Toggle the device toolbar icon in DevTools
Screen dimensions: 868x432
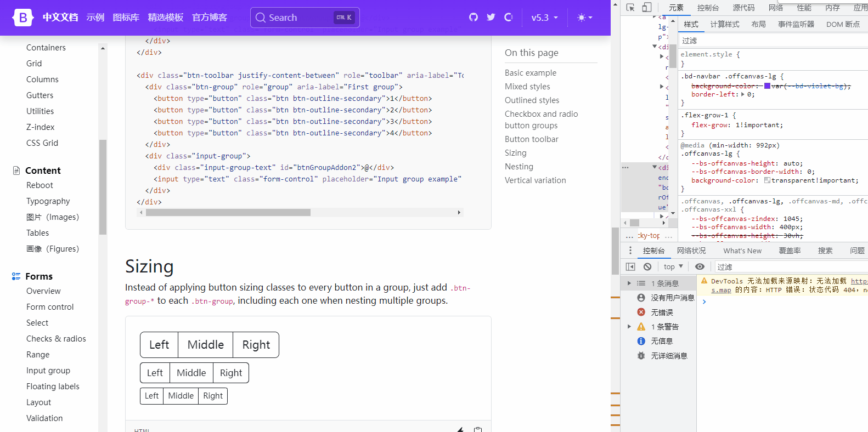click(x=647, y=8)
